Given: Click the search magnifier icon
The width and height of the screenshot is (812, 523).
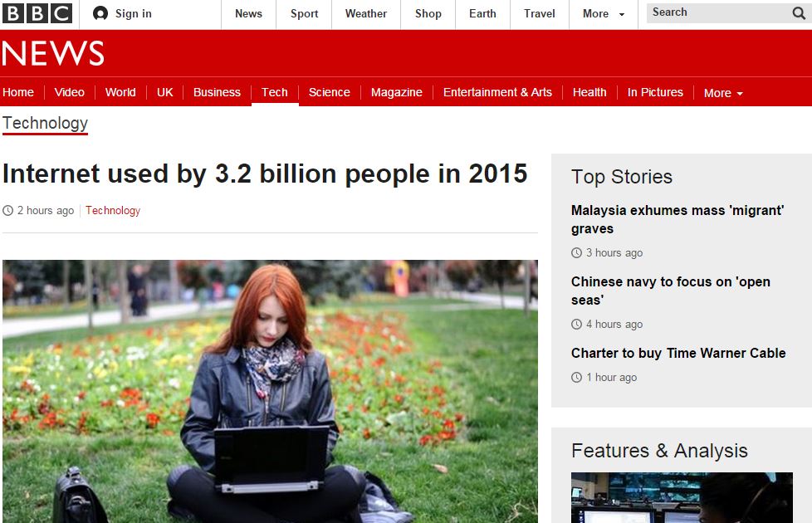Looking at the screenshot, I should click(x=799, y=13).
